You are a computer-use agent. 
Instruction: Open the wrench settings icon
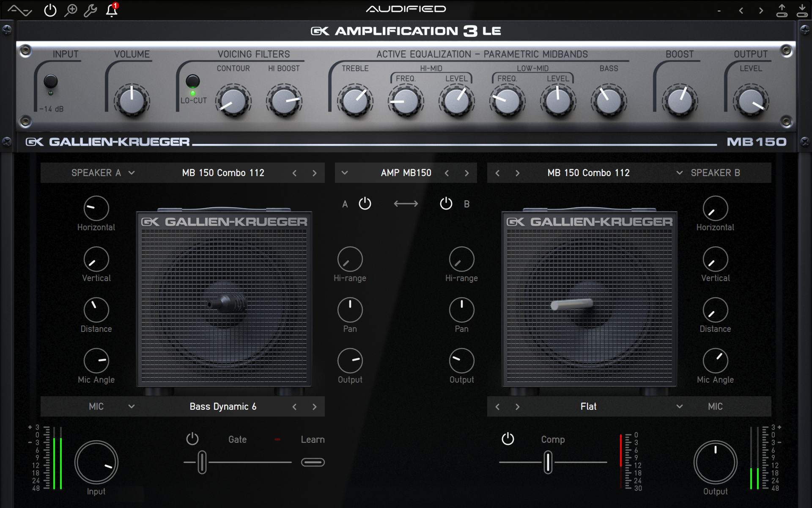[91, 10]
